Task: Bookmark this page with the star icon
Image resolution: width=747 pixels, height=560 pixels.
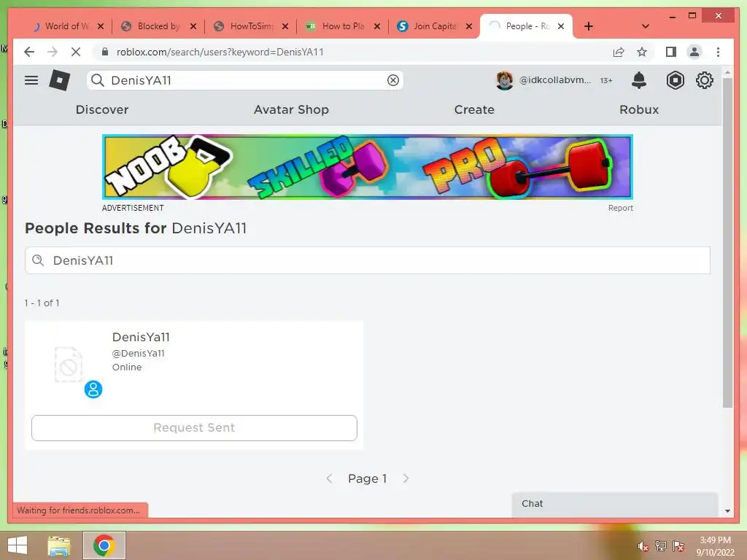Action: point(642,52)
